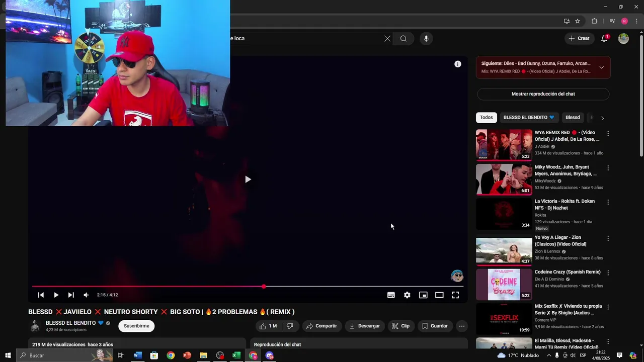
Task: Go to previous video
Action: click(x=41, y=295)
